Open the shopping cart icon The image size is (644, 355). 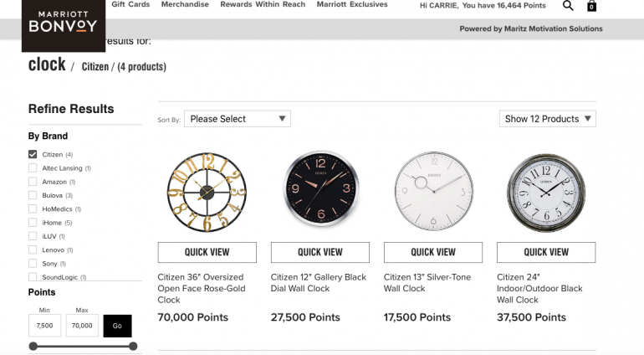[592, 7]
